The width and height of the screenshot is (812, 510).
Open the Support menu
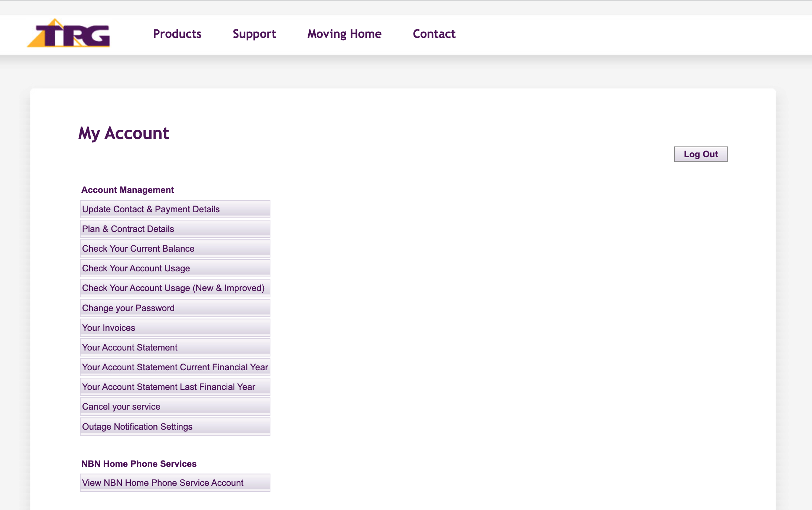pos(254,34)
